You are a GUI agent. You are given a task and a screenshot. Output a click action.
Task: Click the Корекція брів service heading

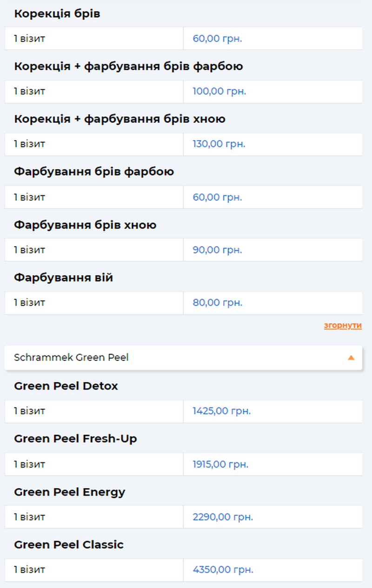57,14
